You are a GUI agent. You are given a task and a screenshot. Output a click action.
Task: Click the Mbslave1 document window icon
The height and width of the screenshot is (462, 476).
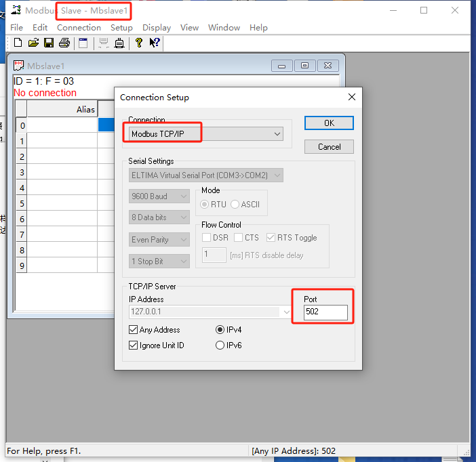18,66
